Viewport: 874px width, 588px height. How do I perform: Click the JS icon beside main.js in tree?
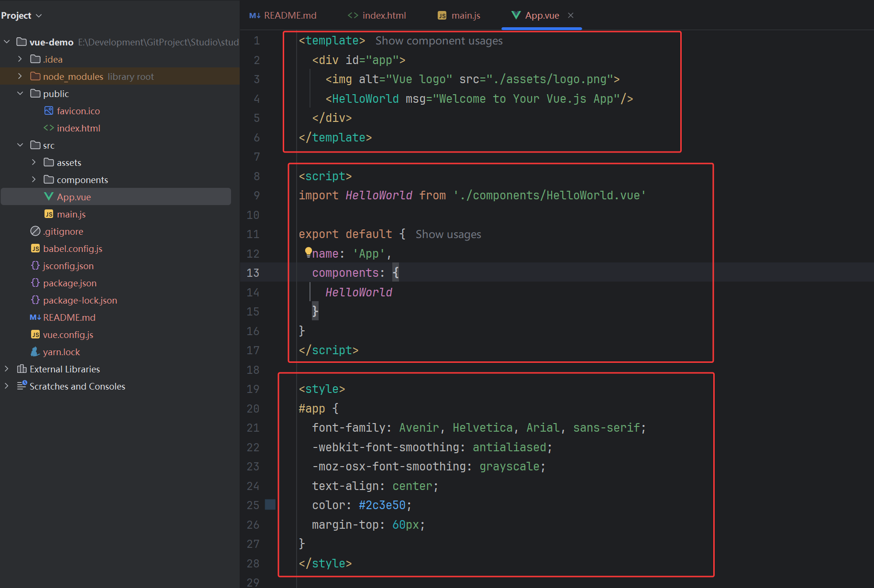click(48, 214)
